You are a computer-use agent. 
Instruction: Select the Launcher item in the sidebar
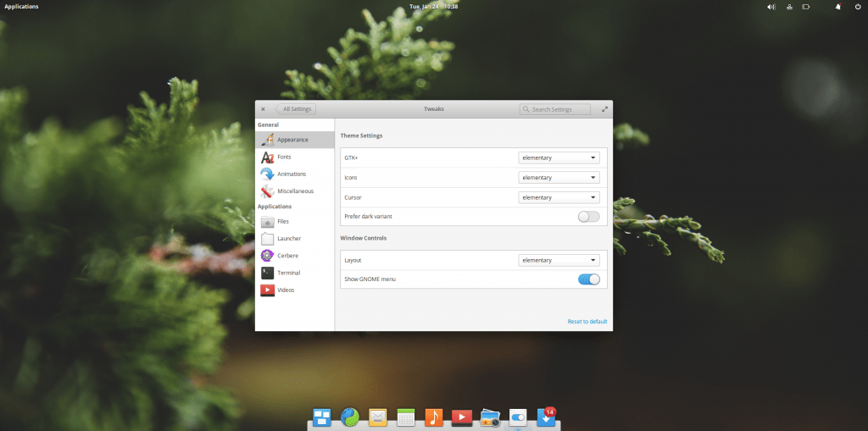[288, 239]
